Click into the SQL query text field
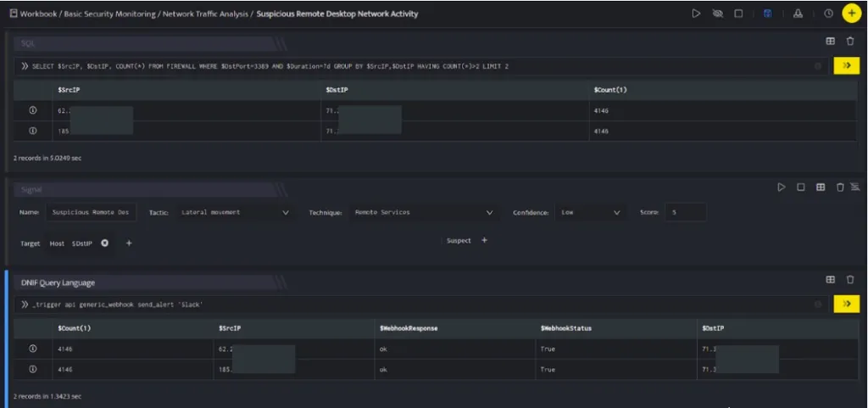Image resolution: width=868 pixels, height=408 pixels. coord(420,66)
